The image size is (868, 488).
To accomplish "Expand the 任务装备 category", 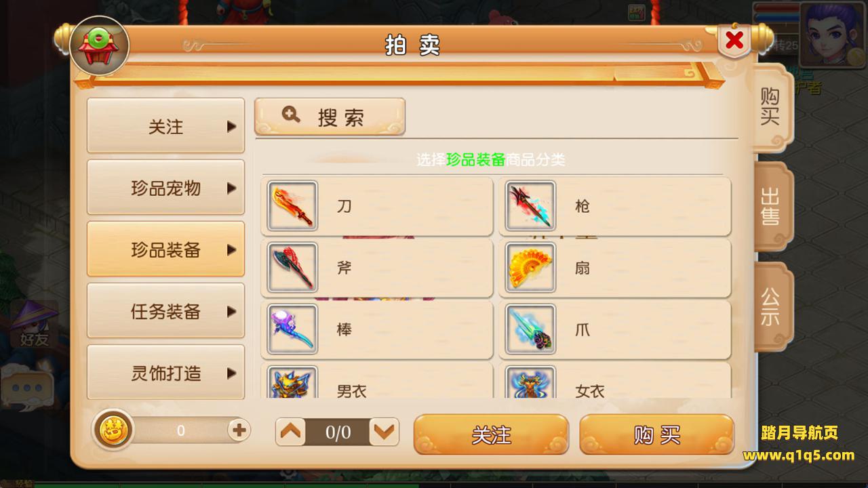I will [x=165, y=311].
